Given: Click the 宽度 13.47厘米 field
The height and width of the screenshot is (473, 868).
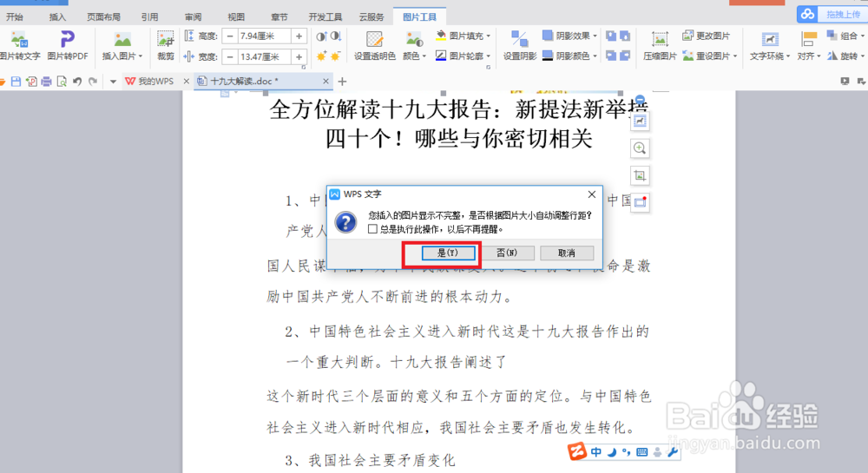Looking at the screenshot, I should click(x=264, y=56).
